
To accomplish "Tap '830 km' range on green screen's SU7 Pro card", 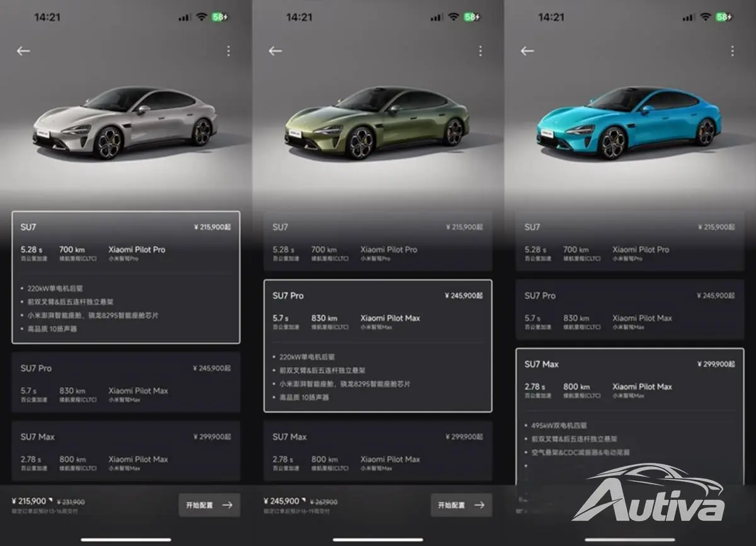I will click(324, 318).
